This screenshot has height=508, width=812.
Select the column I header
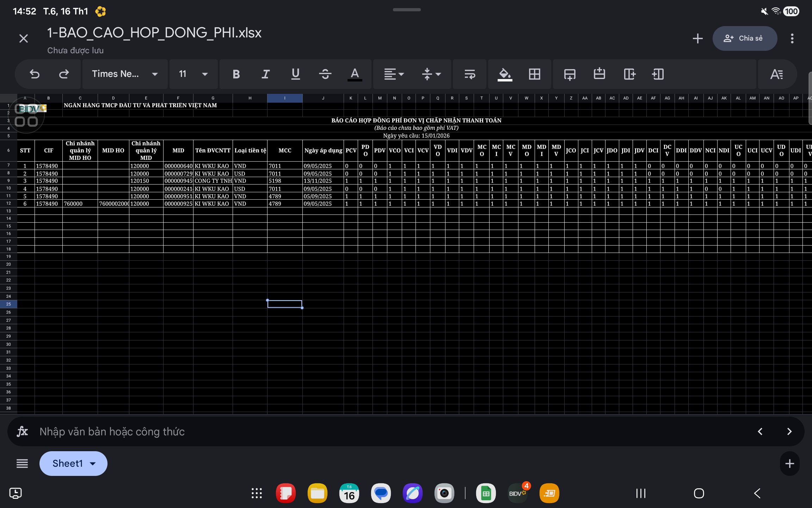click(x=285, y=98)
